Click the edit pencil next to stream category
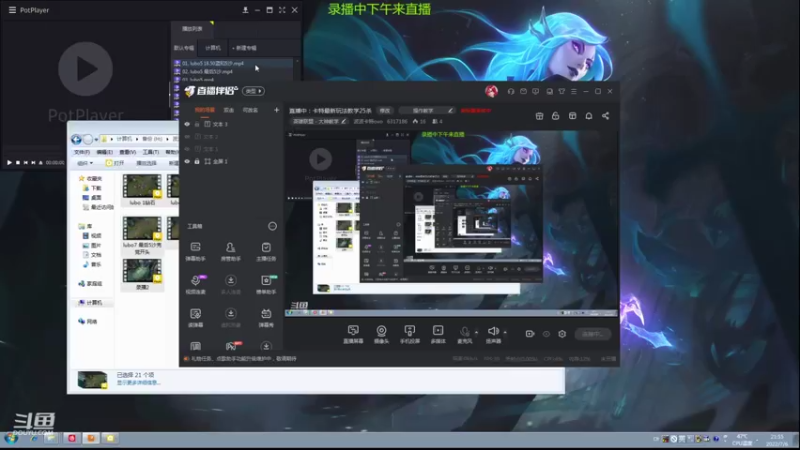Screen dimensions: 800x450 (344, 121)
